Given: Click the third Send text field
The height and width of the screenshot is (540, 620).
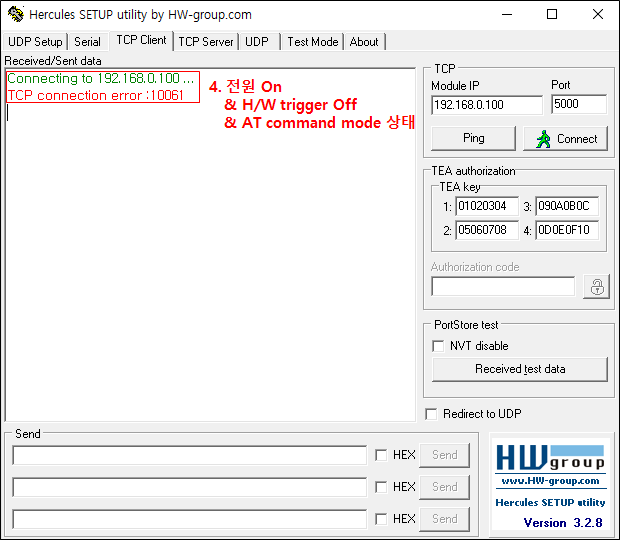Looking at the screenshot, I should [x=189, y=519].
